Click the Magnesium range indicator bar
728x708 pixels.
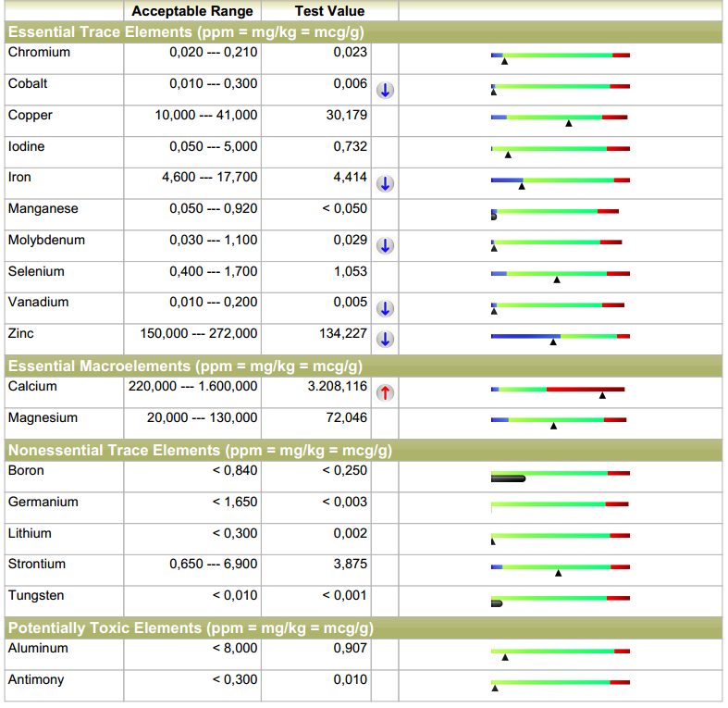(x=559, y=420)
